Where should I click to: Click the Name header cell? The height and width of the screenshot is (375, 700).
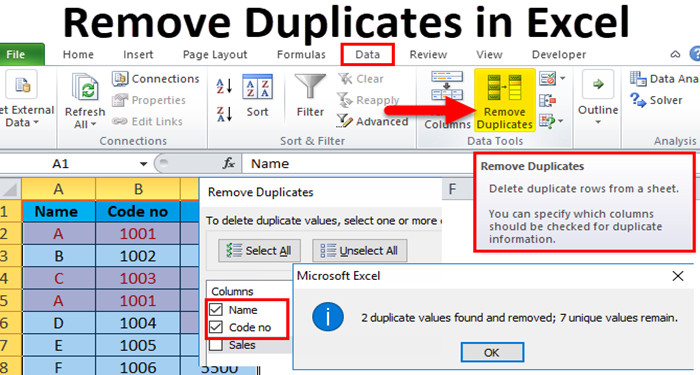[x=58, y=211]
